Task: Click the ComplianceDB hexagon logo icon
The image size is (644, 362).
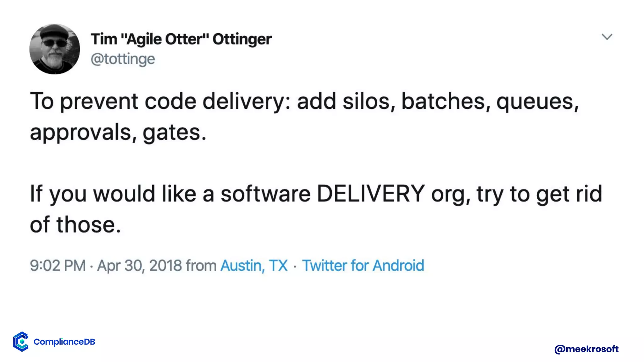Action: point(21,341)
